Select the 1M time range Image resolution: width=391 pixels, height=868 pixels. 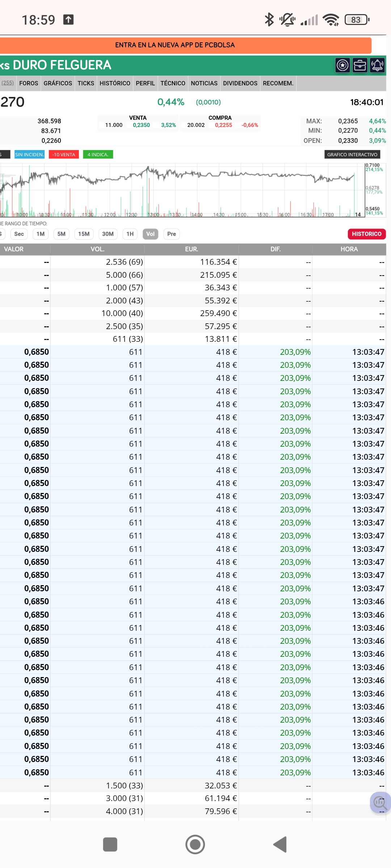41,234
